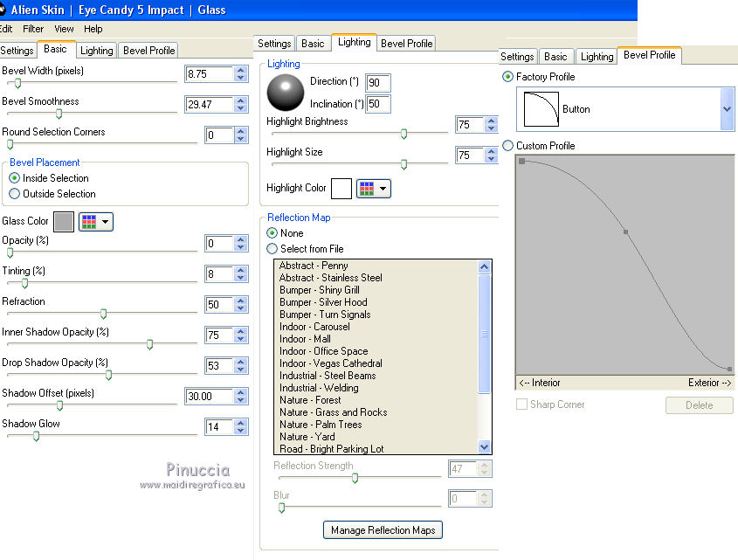Enable Select from File reflection map option

click(x=272, y=249)
